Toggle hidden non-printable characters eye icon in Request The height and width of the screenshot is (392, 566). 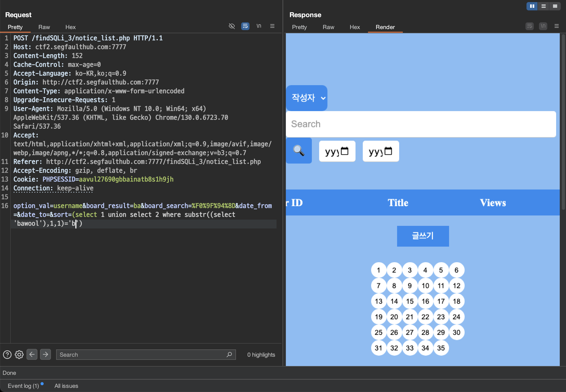(x=232, y=26)
